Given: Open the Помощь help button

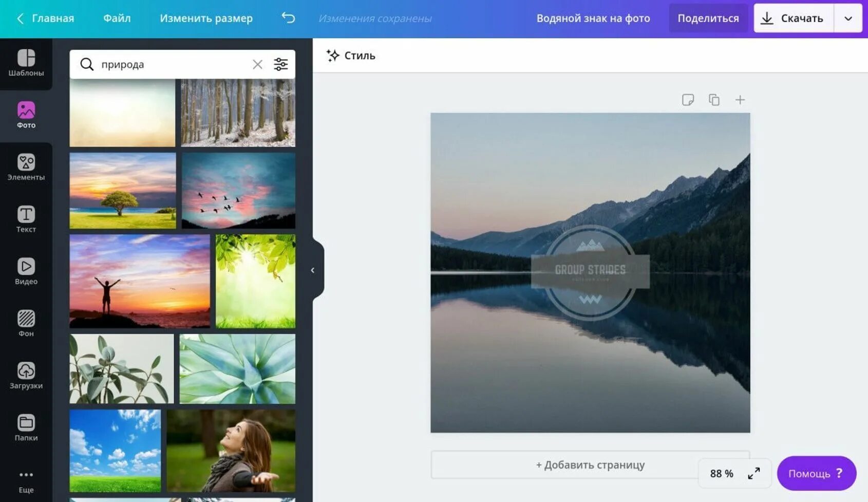Looking at the screenshot, I should [x=817, y=473].
